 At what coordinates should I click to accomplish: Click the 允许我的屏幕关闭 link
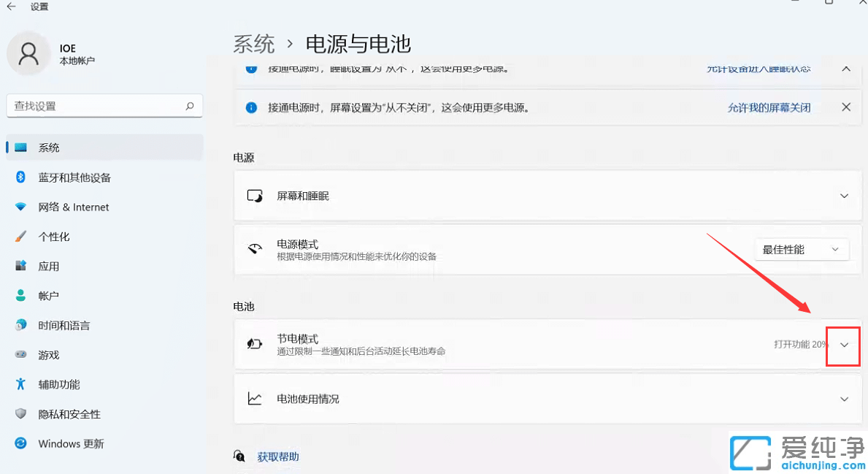[x=769, y=106]
